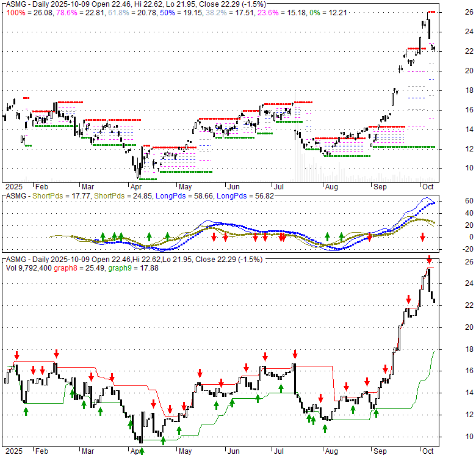Click the 40 tick on oscillator axis
This screenshot has width=476, height=455.
[x=469, y=213]
